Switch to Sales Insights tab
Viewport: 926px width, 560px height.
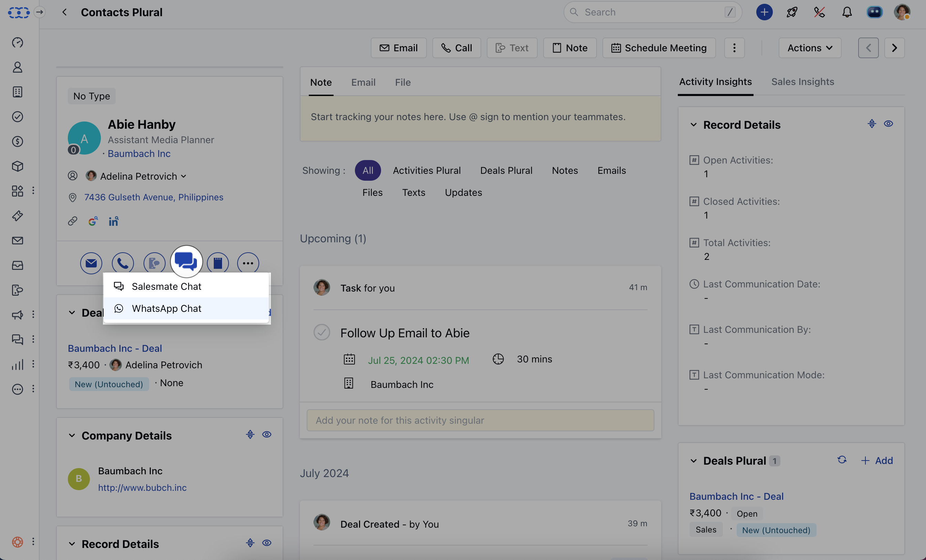click(802, 82)
